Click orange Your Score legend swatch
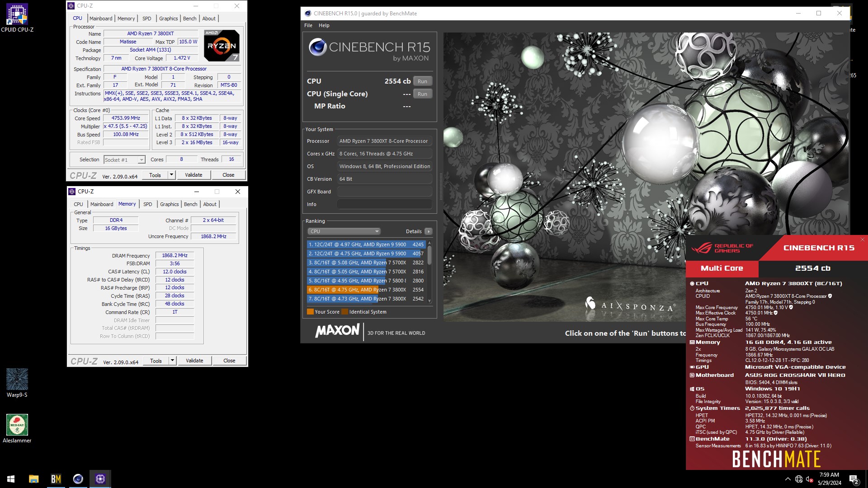The height and width of the screenshot is (488, 868). point(310,312)
